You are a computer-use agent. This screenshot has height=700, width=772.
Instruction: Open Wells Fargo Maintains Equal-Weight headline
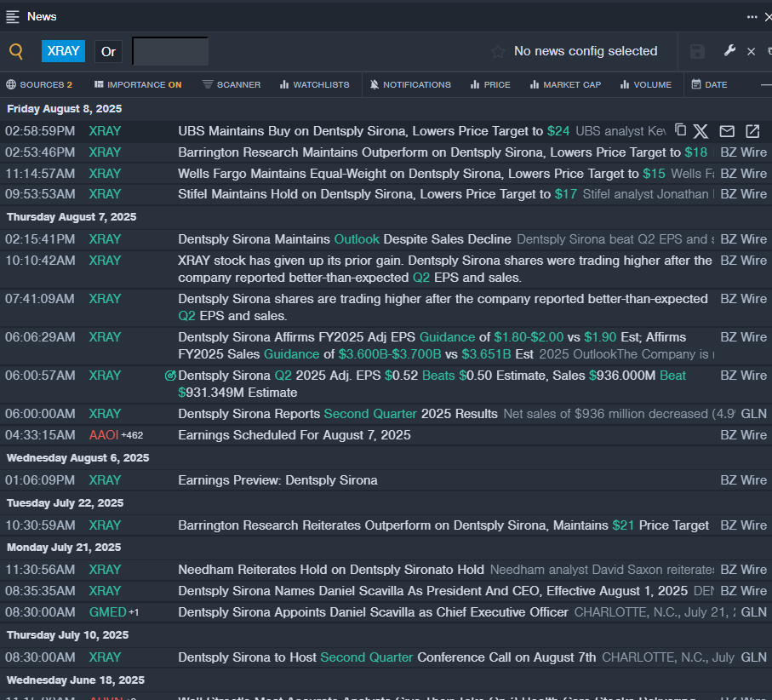pyautogui.click(x=421, y=174)
